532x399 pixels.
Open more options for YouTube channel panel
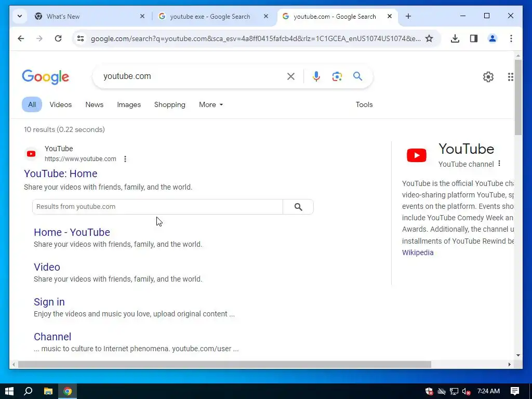pyautogui.click(x=499, y=164)
